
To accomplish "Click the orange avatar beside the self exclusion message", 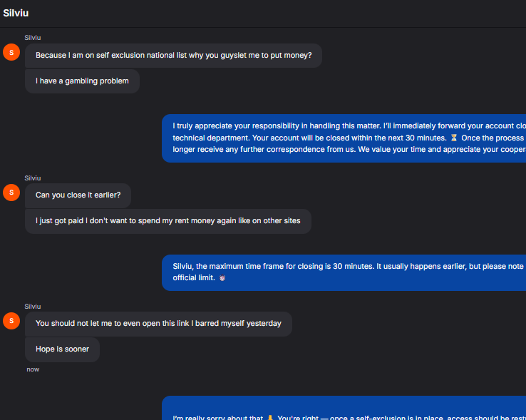I will click(11, 52).
